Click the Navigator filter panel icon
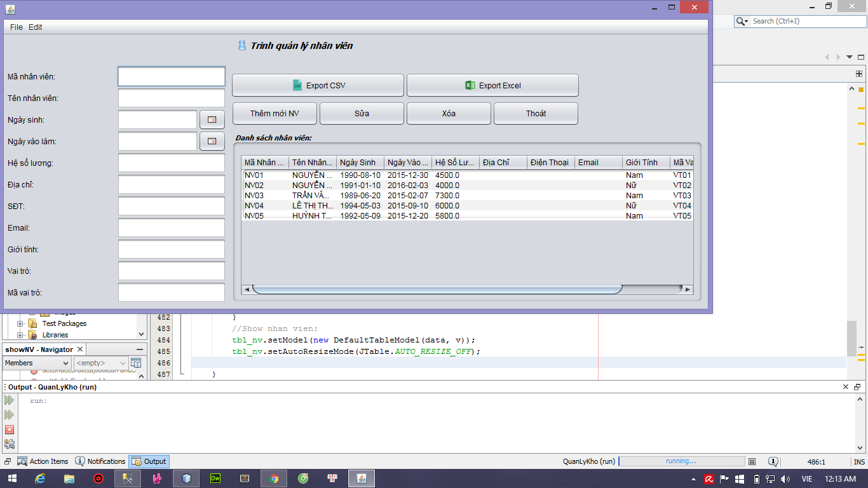Screen dimensions: 868x488 pos(136,363)
